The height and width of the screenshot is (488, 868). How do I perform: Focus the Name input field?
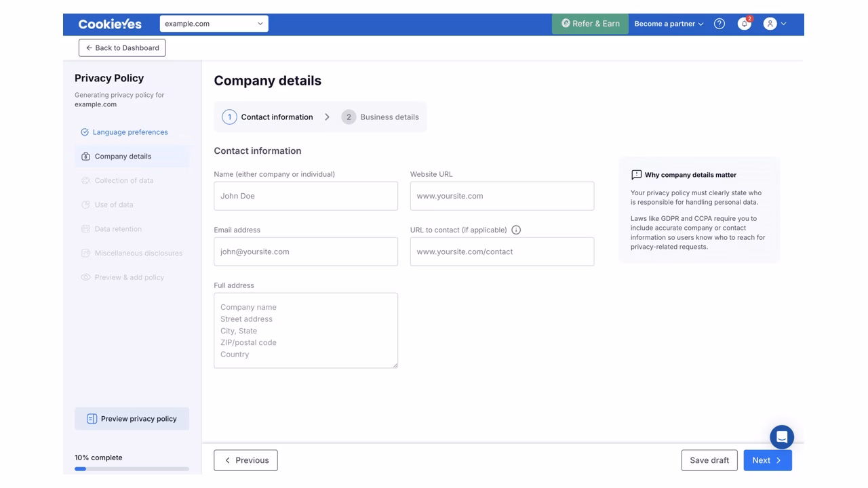click(x=306, y=196)
